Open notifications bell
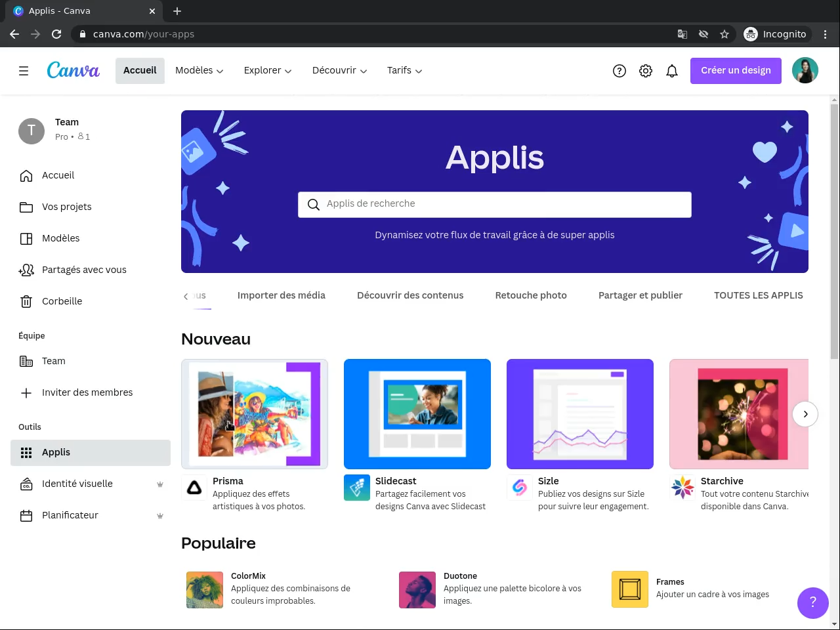The height and width of the screenshot is (630, 840). point(672,71)
